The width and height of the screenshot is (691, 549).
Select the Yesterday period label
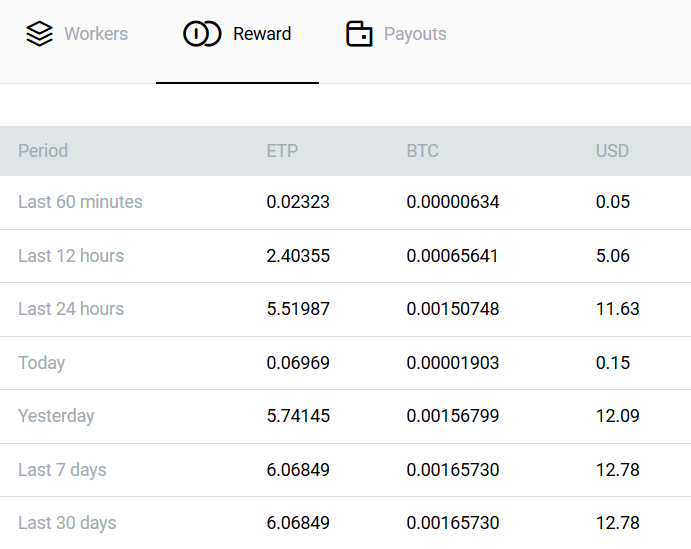[56, 416]
